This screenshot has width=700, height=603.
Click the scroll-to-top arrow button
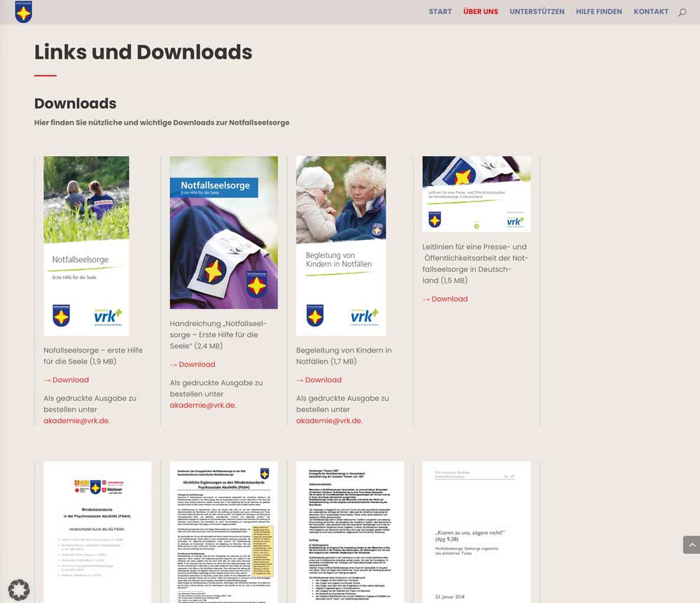pos(691,544)
